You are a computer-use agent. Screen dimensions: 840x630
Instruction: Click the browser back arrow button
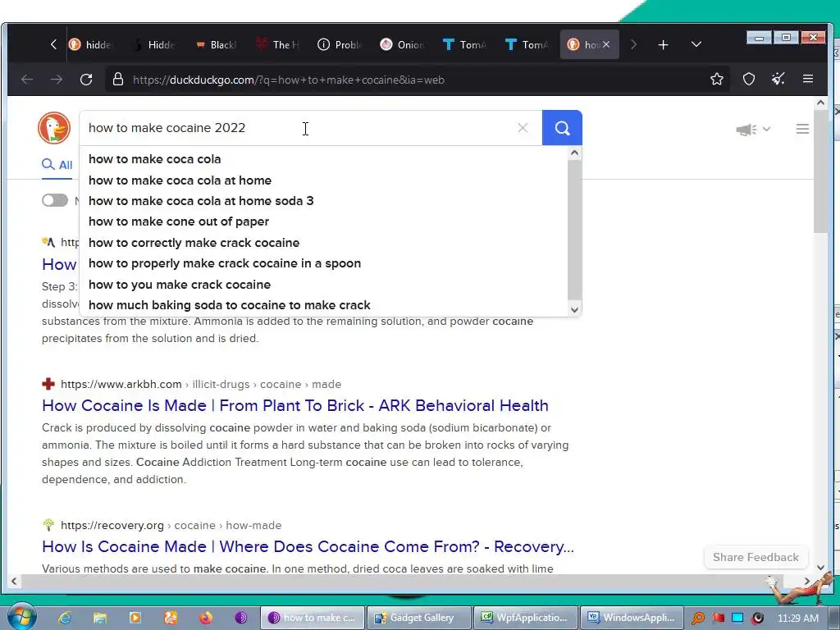tap(27, 80)
